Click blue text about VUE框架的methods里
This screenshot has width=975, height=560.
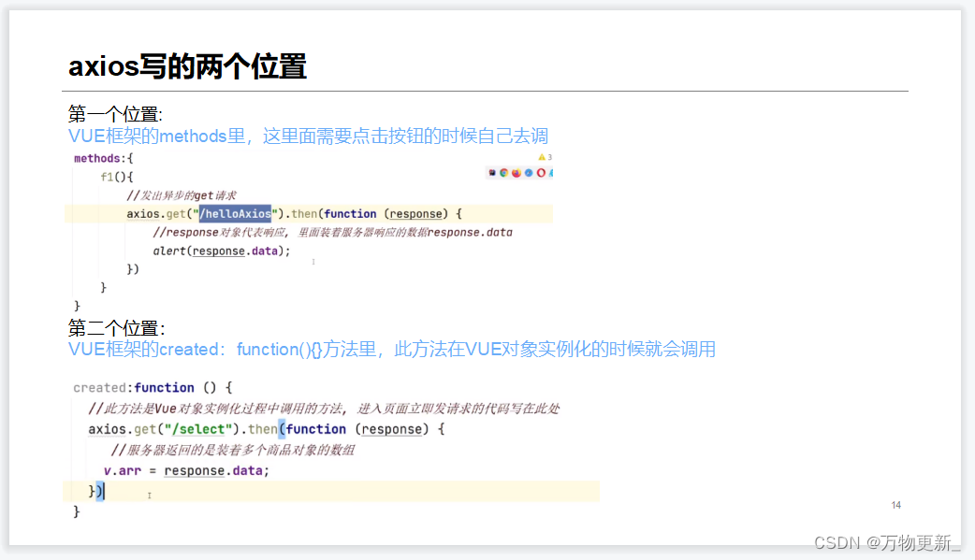(308, 136)
